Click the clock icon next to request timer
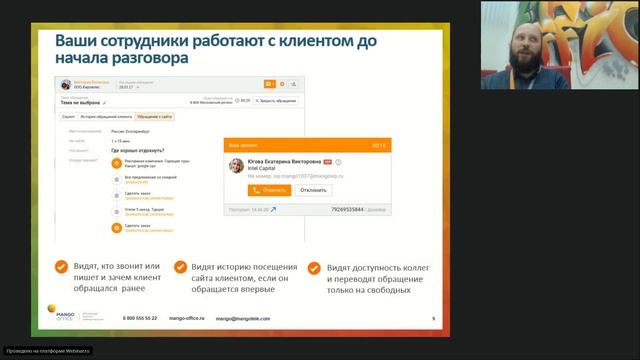640x360 pixels. point(237,100)
